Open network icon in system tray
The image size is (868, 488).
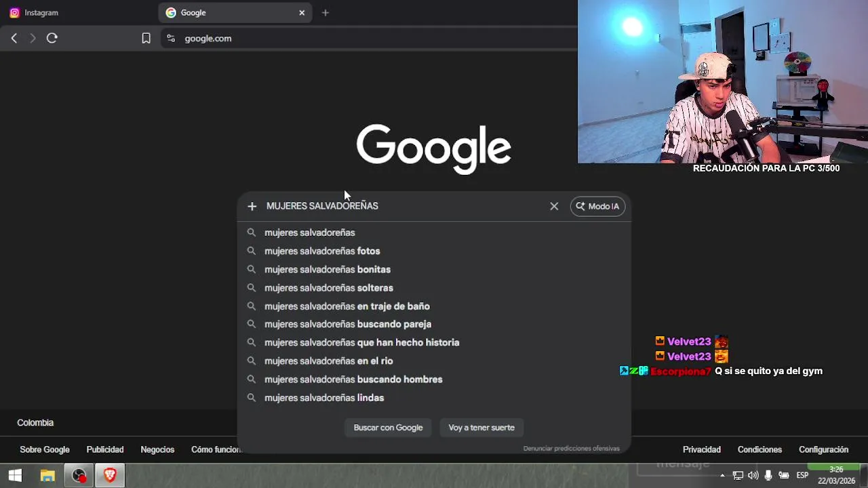coord(738,476)
